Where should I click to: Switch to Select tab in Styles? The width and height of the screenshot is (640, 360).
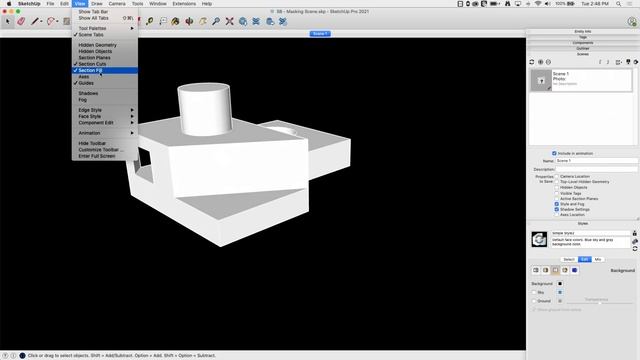pos(569,260)
